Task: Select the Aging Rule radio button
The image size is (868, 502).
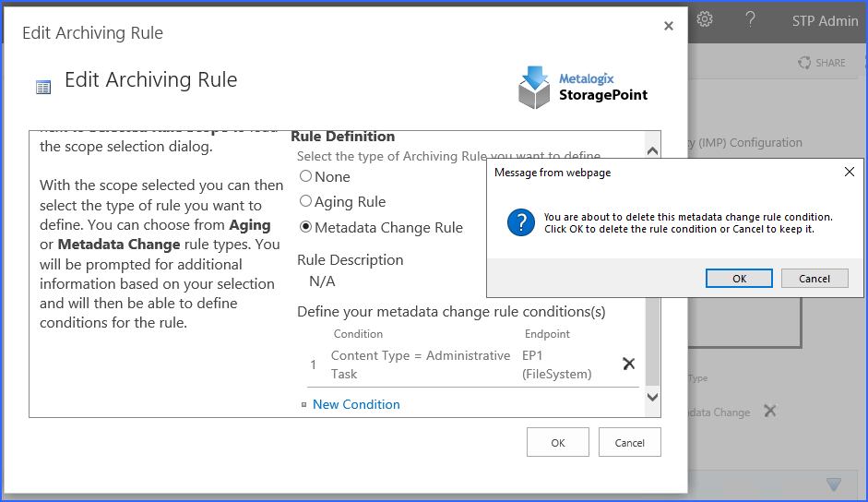Action: point(306,201)
